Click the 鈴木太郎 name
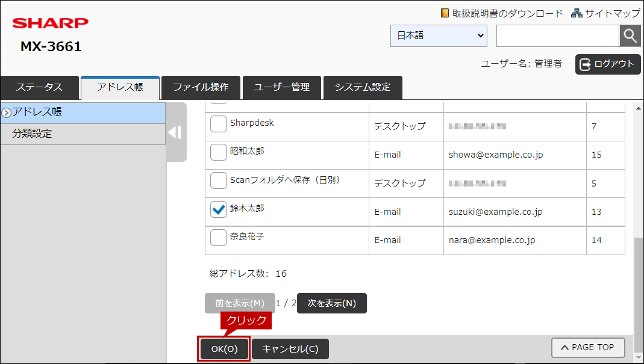The height and width of the screenshot is (364, 644). coord(247,208)
